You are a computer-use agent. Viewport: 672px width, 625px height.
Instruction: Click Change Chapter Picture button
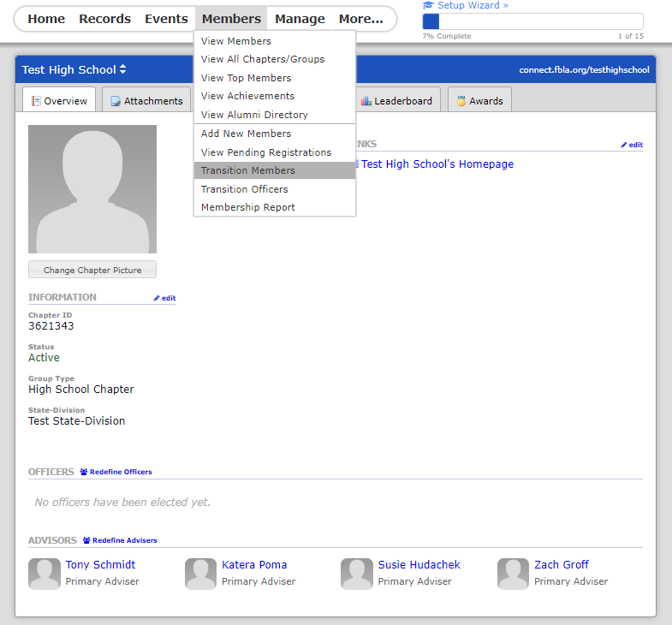pos(92,270)
